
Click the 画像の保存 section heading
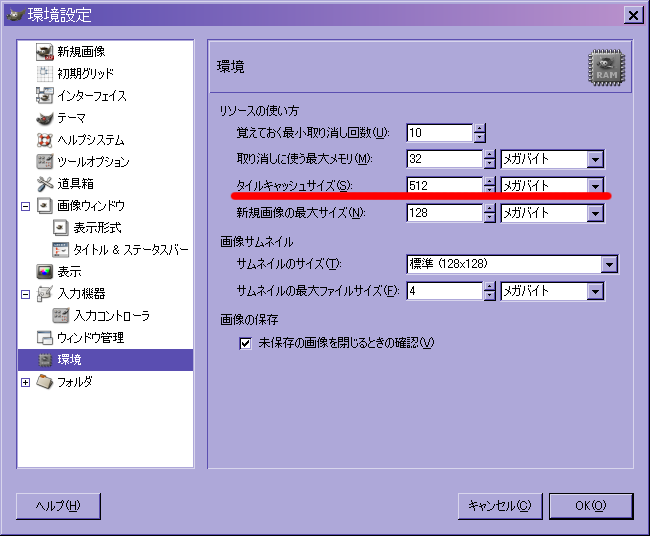(249, 320)
